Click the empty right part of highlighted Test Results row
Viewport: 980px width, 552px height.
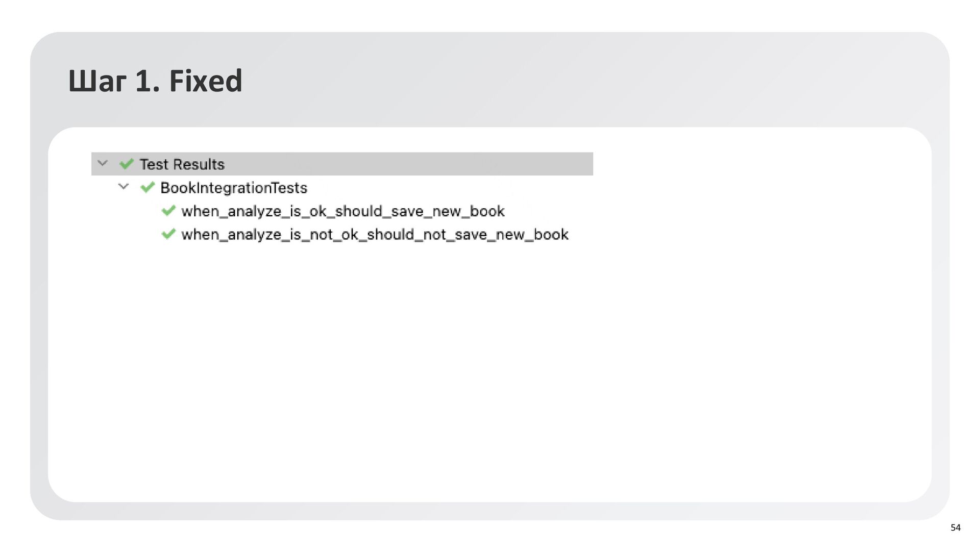click(459, 164)
